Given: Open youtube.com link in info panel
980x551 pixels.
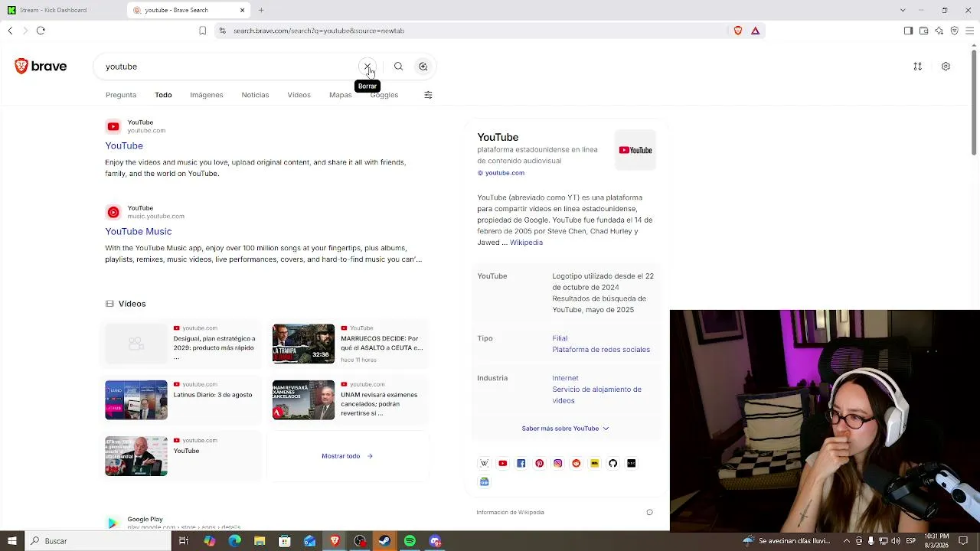Looking at the screenshot, I should click(505, 173).
